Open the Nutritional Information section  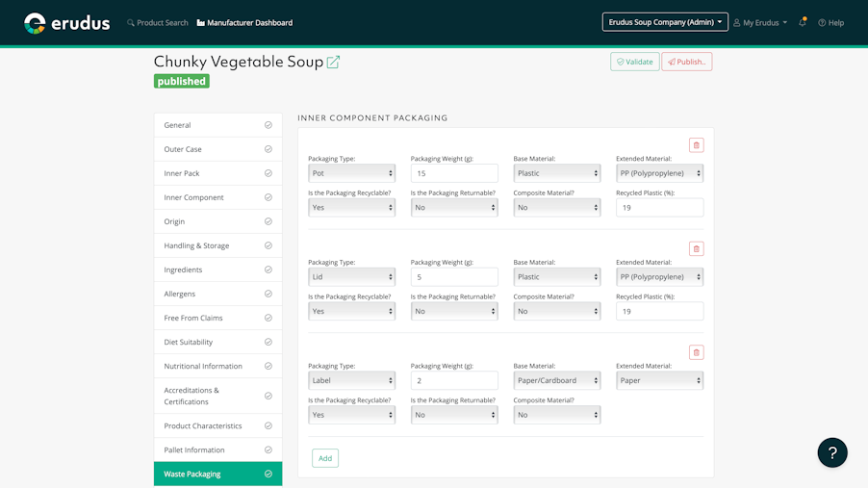click(218, 366)
